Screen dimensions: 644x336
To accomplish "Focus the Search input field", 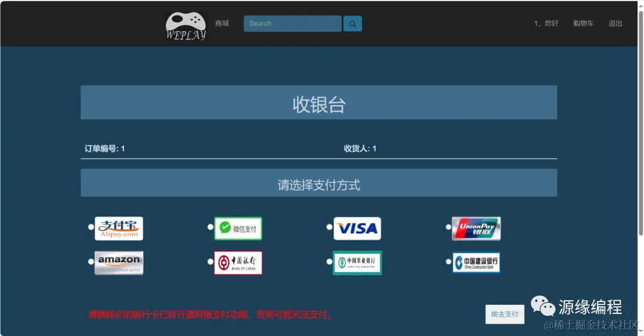I will (292, 24).
